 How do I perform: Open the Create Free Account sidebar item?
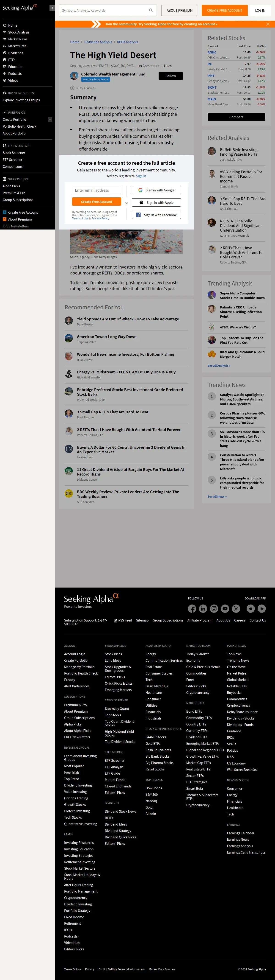point(21,212)
